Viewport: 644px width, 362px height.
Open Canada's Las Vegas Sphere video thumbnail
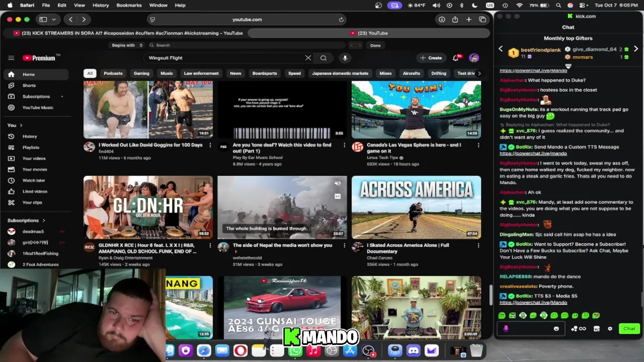click(x=416, y=110)
